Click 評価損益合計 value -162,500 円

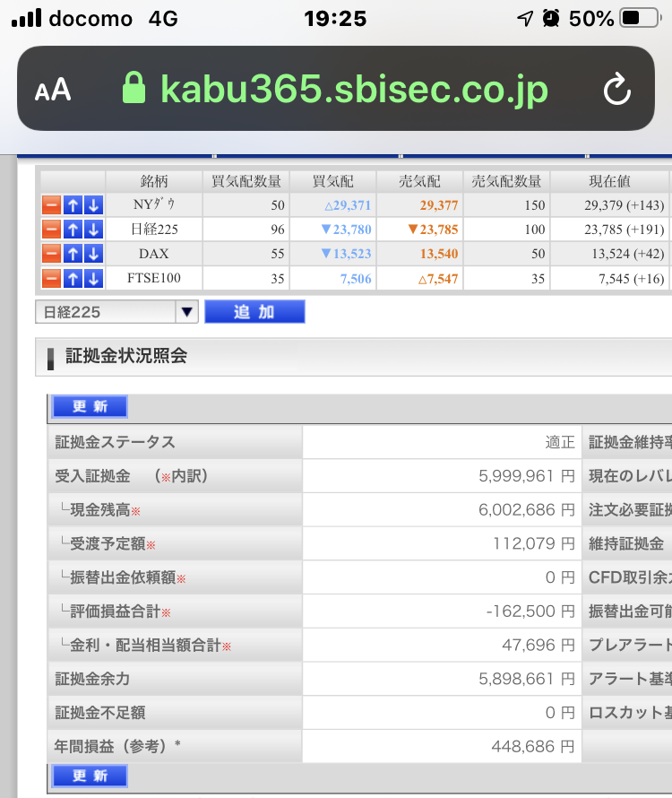coord(530,612)
